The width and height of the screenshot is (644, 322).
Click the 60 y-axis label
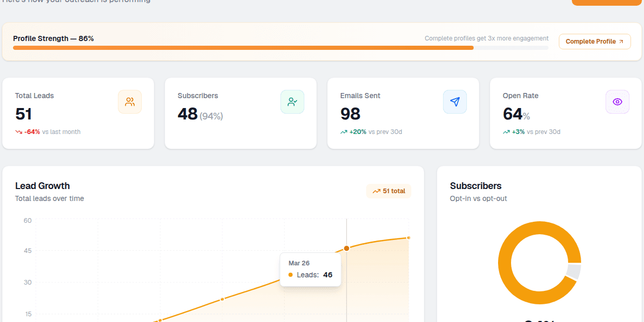(28, 221)
